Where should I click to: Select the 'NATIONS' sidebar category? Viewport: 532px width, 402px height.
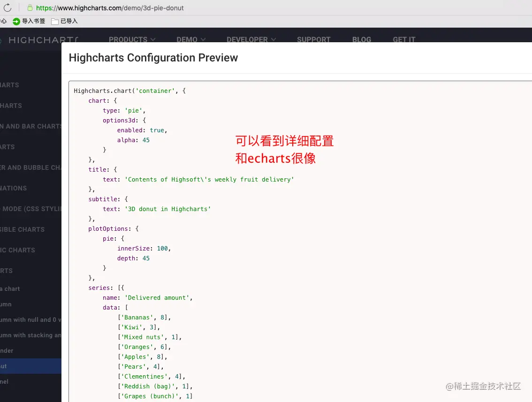click(x=14, y=188)
